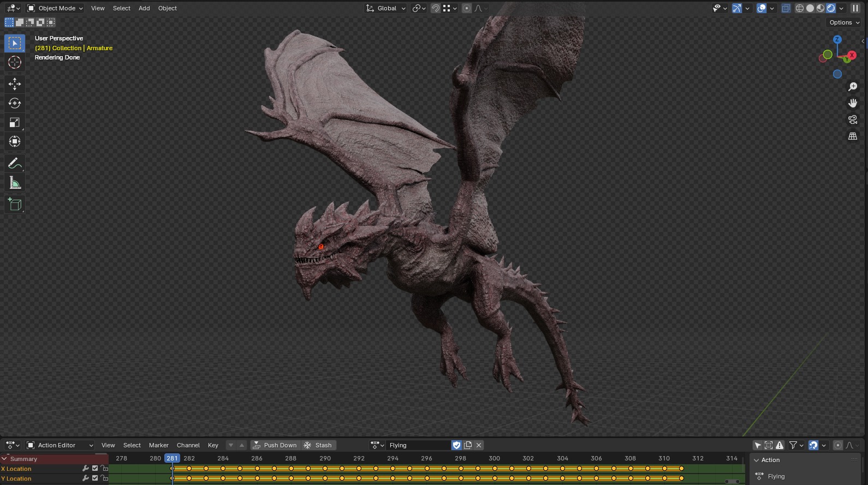Pause the viewport render preview
Viewport: 868px width, 485px height.
855,8
